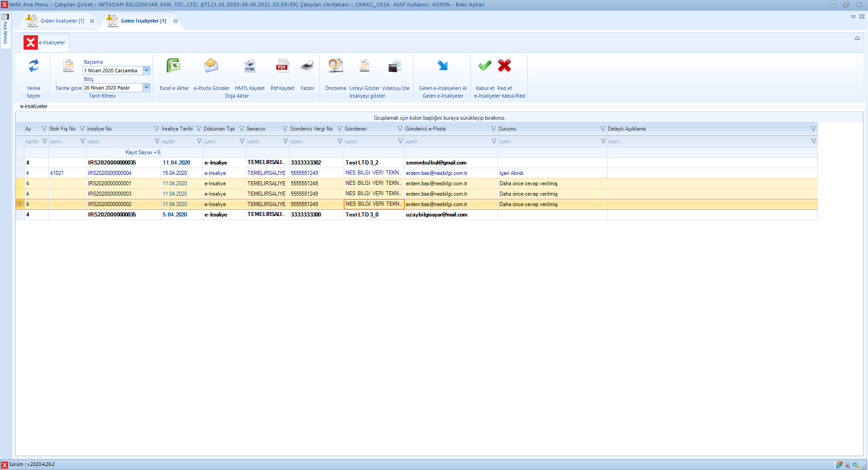Image resolution: width=868 pixels, height=470 pixels.
Task: Print using the Yazdır icon
Action: (x=307, y=66)
